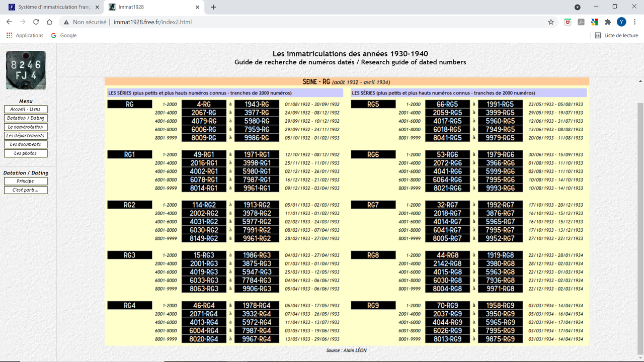This screenshot has width=644, height=362.
Task: Click the Source : Alain LÉON credit
Action: tap(347, 350)
